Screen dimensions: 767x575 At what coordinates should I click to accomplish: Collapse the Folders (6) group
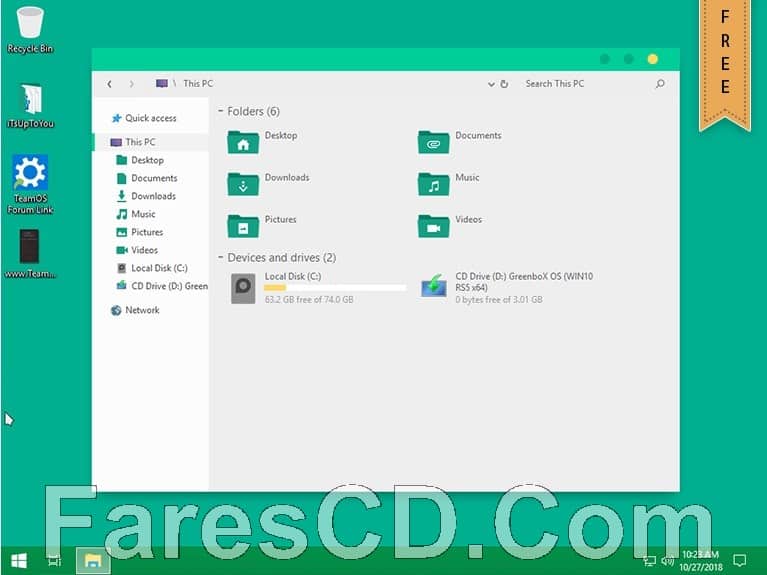pos(221,111)
